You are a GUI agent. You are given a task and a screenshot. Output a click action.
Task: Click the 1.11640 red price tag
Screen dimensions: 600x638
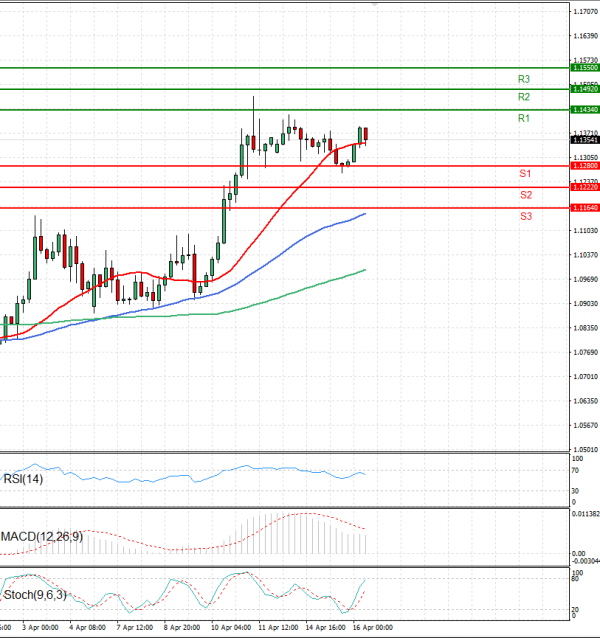point(583,208)
